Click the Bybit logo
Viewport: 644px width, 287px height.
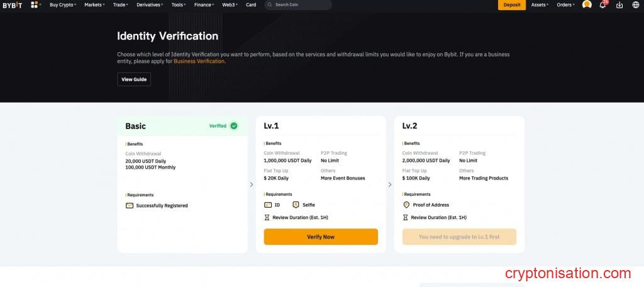pyautogui.click(x=13, y=5)
